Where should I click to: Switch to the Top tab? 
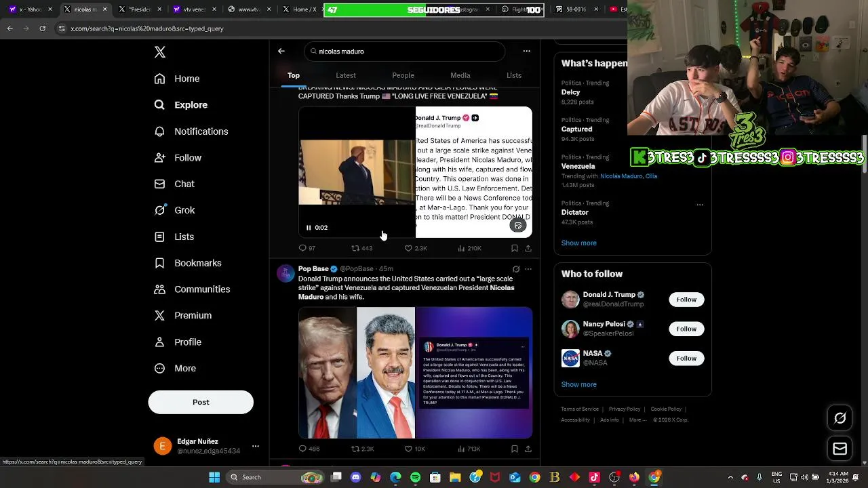pos(294,75)
